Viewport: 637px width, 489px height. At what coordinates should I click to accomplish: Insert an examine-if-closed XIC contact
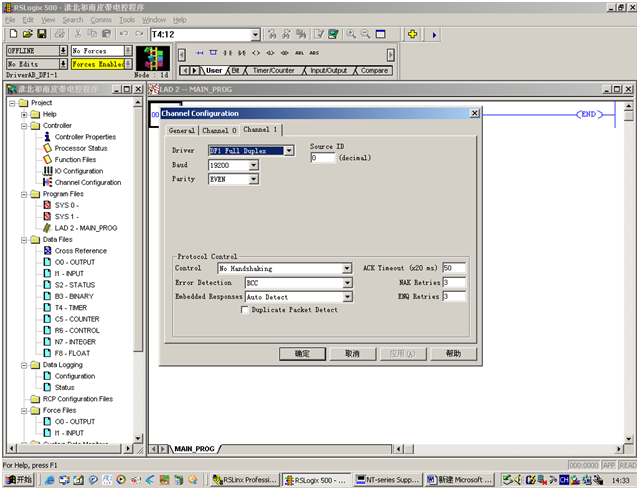[228, 53]
